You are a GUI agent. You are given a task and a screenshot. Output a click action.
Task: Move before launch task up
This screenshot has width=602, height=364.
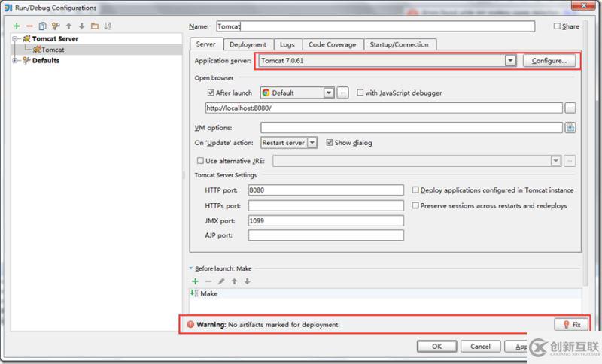[x=234, y=281]
